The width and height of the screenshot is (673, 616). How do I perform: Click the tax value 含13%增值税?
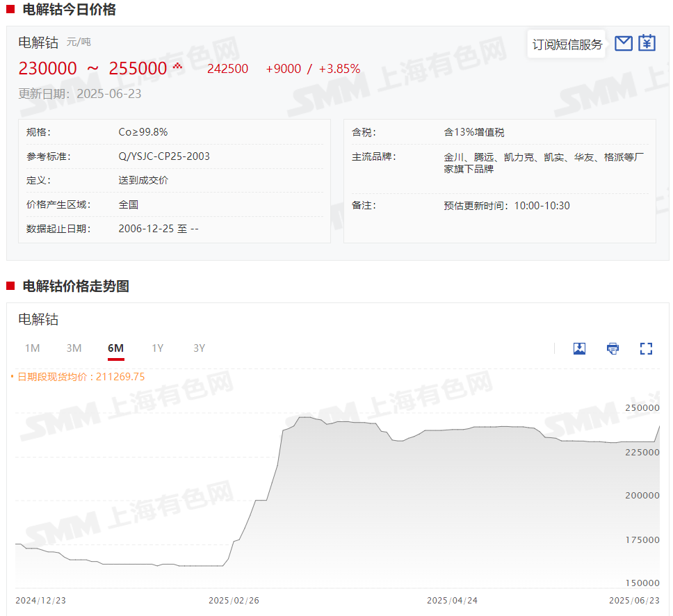click(x=474, y=132)
